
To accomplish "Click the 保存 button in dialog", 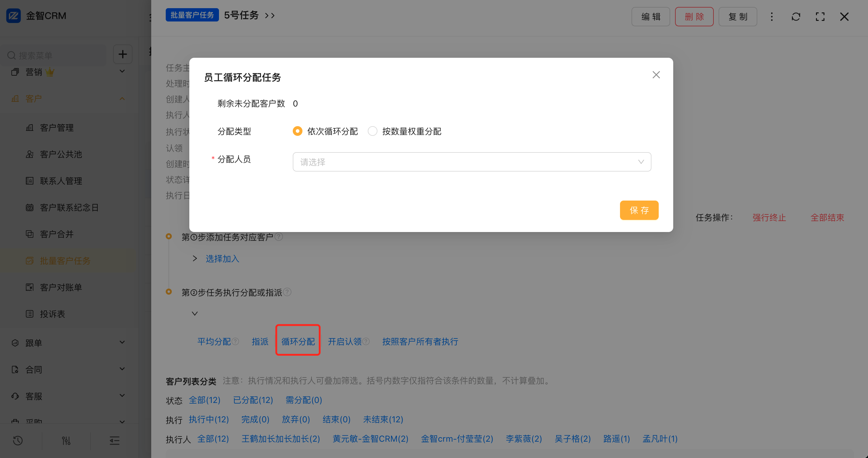I will (639, 210).
